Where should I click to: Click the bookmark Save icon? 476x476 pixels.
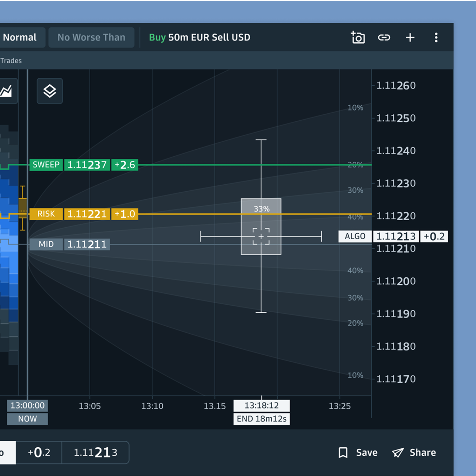tap(343, 453)
